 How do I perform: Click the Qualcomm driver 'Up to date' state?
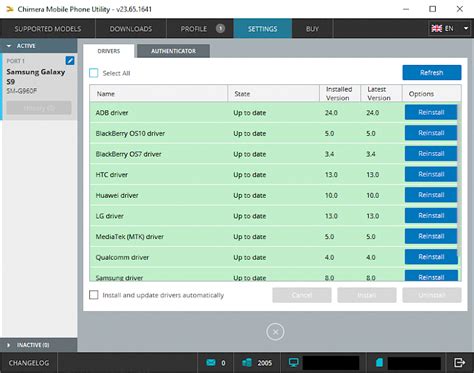(x=250, y=257)
